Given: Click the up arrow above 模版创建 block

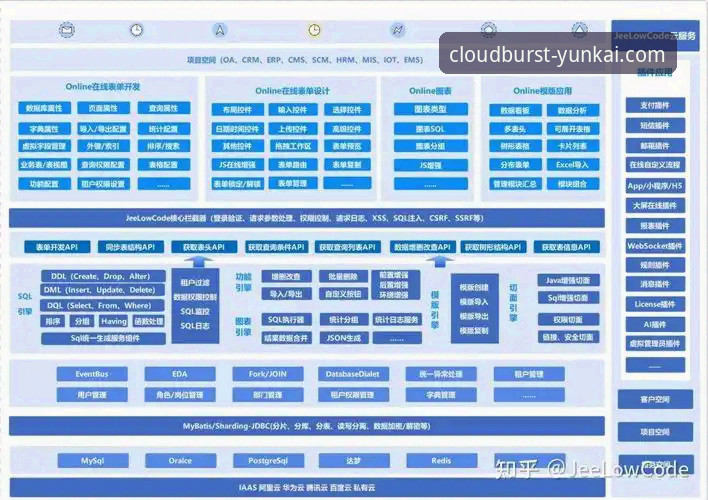Looking at the screenshot, I should [440, 262].
